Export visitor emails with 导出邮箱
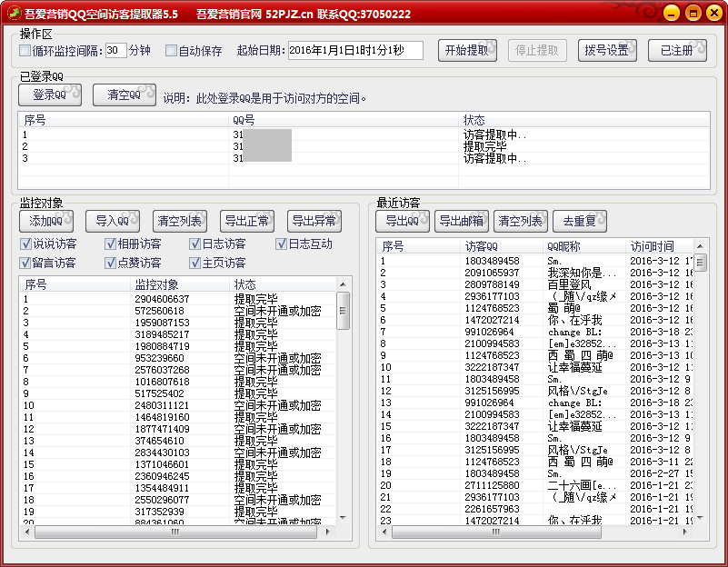The height and width of the screenshot is (567, 728). [461, 221]
